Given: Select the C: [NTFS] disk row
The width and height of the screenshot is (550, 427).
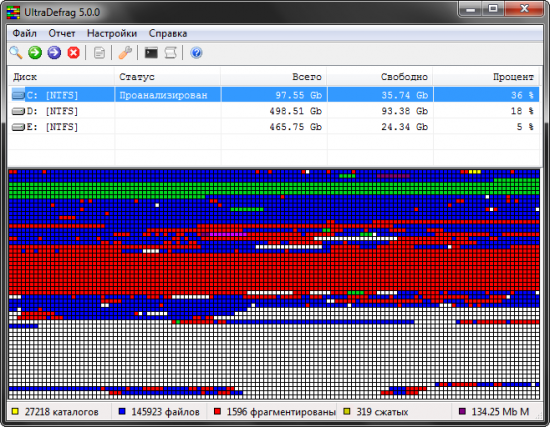Looking at the screenshot, I should [274, 95].
